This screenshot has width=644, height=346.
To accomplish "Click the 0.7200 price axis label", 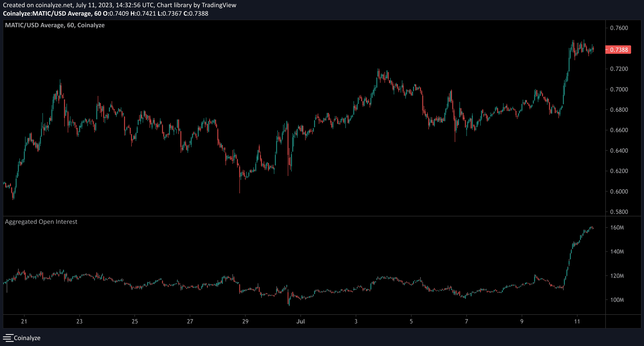I will pyautogui.click(x=619, y=69).
